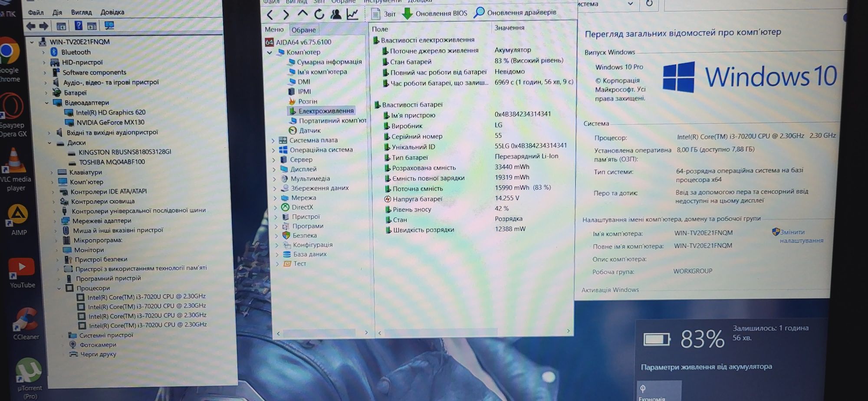Select Тест item in AIDA64 tree

295,263
